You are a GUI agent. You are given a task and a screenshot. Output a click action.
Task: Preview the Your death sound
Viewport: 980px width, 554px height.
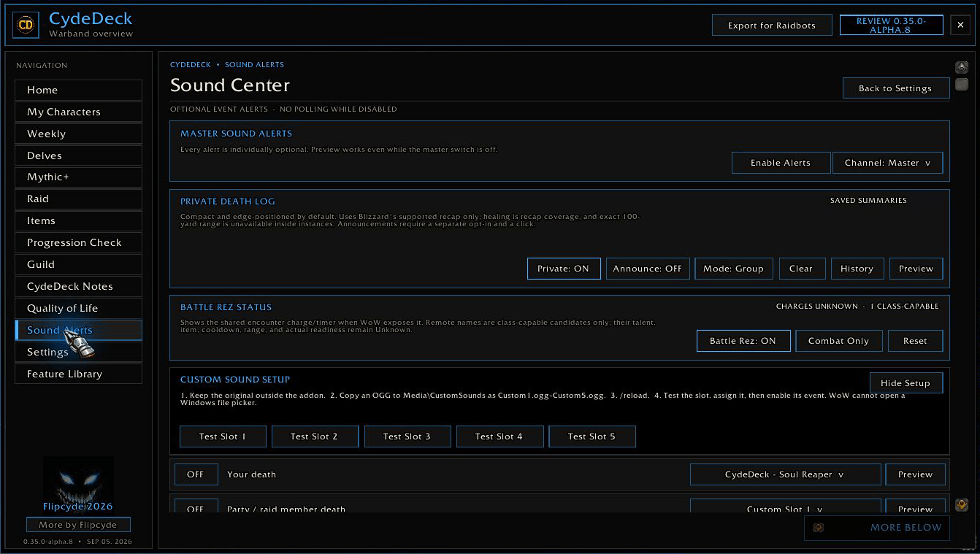click(x=916, y=474)
